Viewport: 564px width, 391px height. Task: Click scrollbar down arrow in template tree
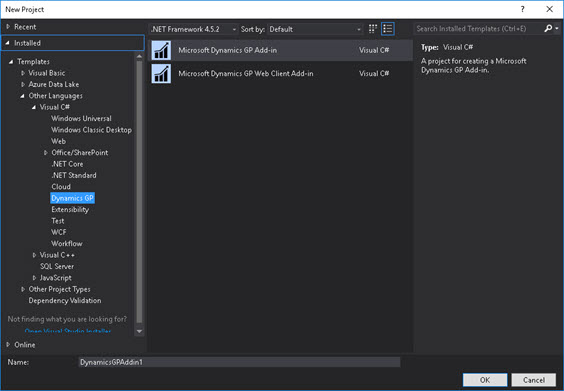[139, 331]
